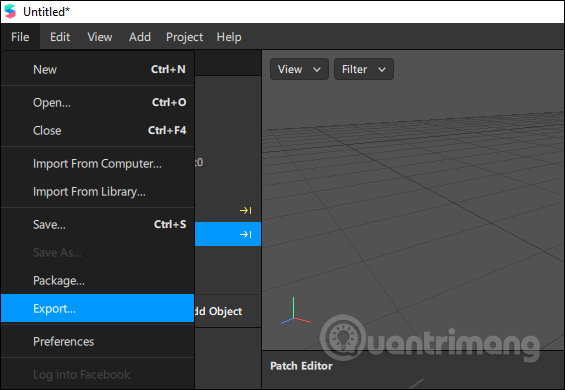Choose Import From Computer... option
The height and width of the screenshot is (390, 565).
pos(98,164)
